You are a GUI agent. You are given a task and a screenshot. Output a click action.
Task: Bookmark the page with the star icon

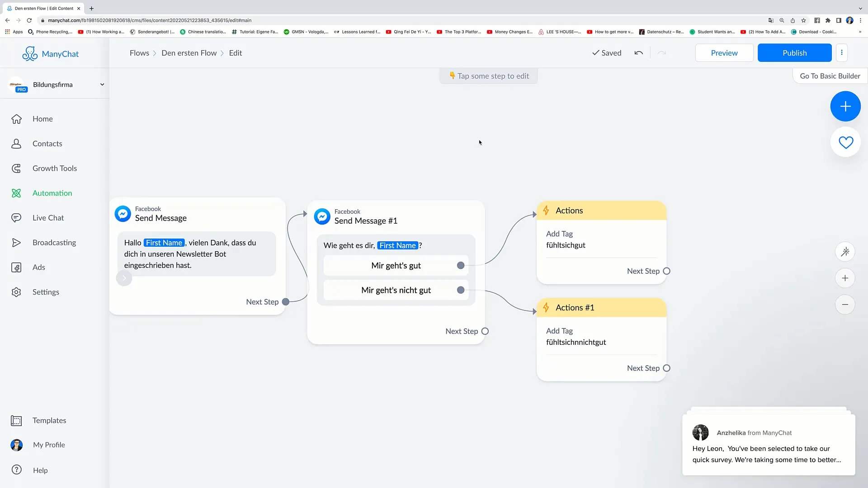(x=803, y=20)
